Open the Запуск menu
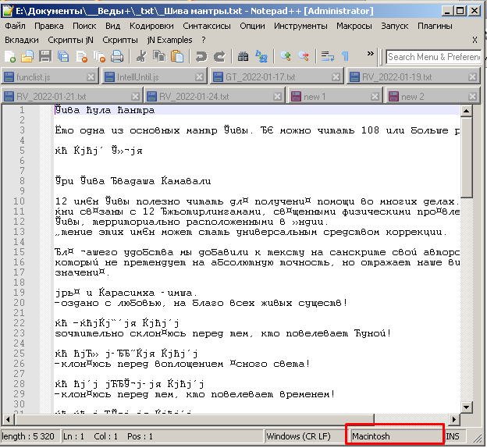The image size is (487, 448). pos(394,26)
